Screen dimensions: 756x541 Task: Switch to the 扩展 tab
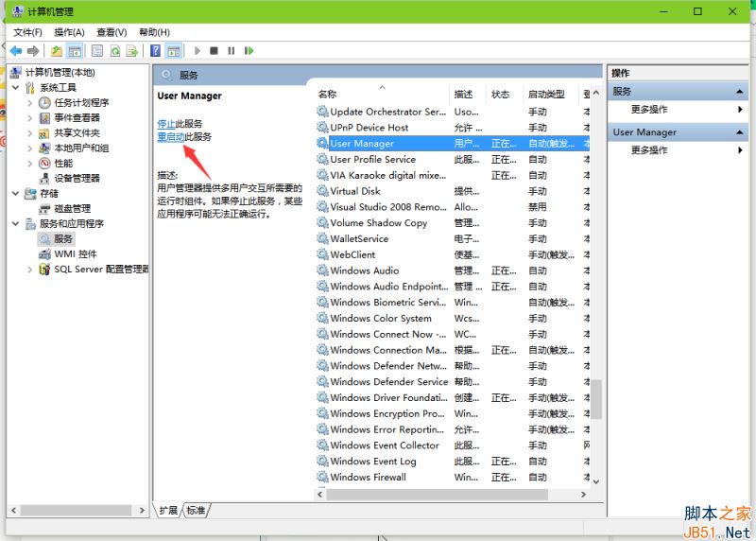(168, 510)
